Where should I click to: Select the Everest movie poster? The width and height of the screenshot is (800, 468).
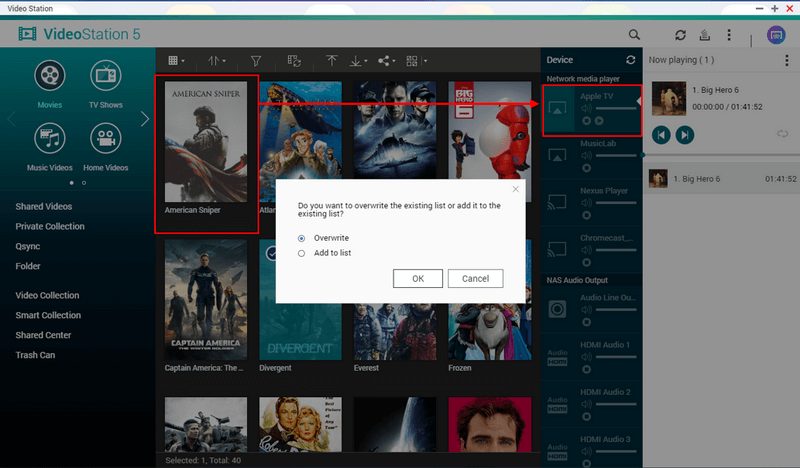(x=395, y=332)
